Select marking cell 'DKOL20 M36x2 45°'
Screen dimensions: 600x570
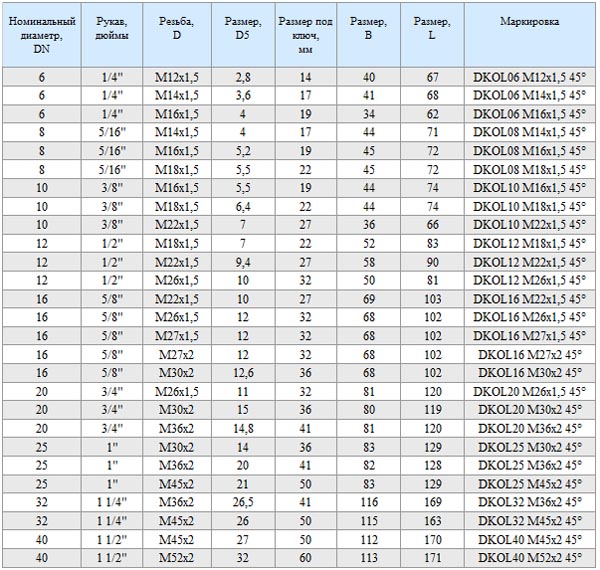click(x=530, y=428)
